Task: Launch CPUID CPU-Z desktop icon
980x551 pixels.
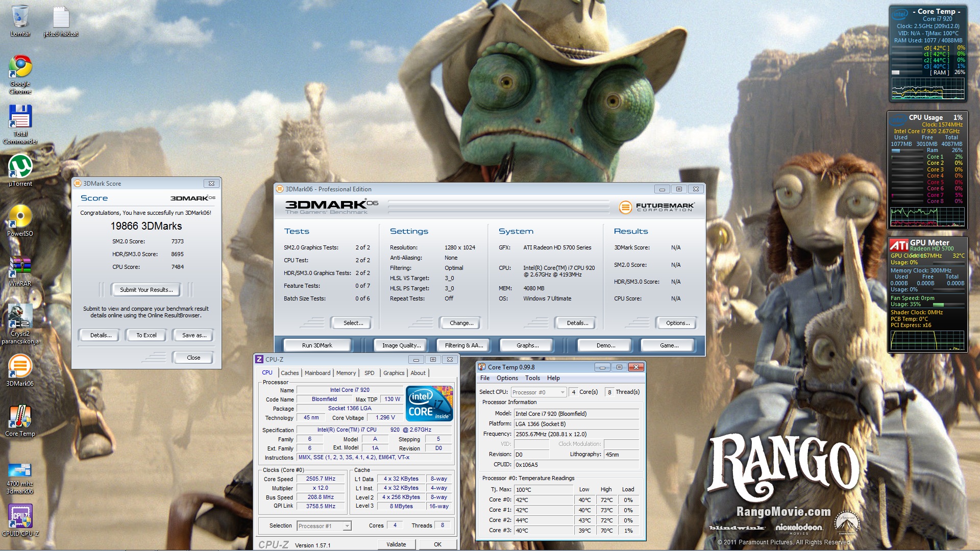Action: click(x=20, y=520)
